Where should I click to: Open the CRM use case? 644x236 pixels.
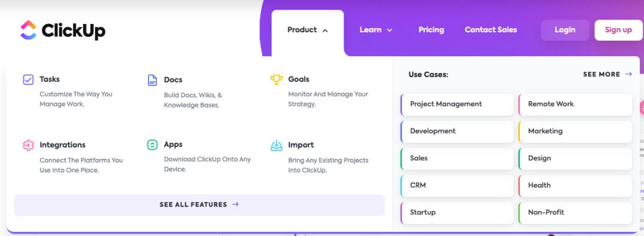pos(457,186)
